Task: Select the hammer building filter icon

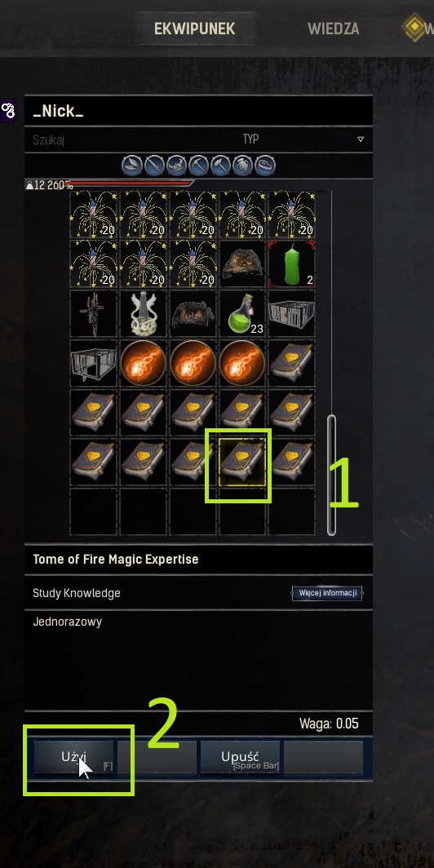Action: [x=221, y=165]
